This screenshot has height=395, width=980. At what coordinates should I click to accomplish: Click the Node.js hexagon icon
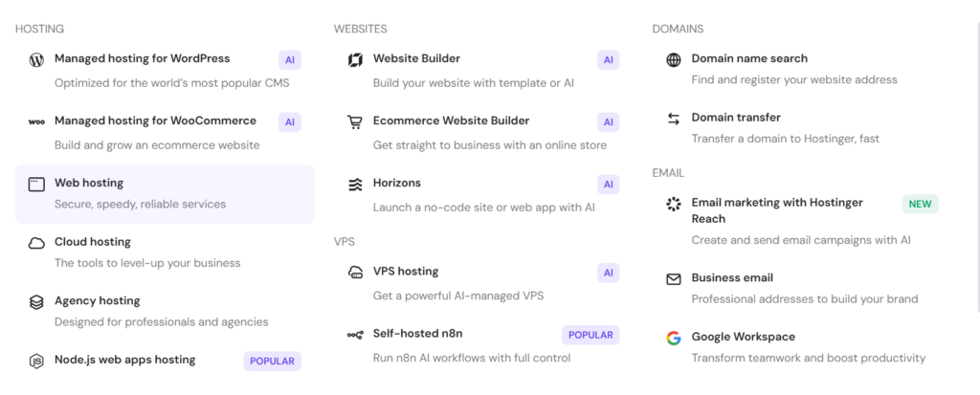click(x=36, y=362)
